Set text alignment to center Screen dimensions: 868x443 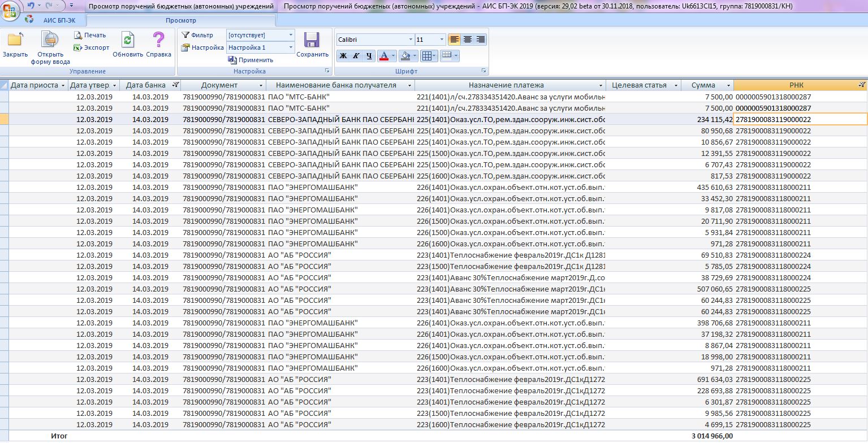[x=467, y=40]
